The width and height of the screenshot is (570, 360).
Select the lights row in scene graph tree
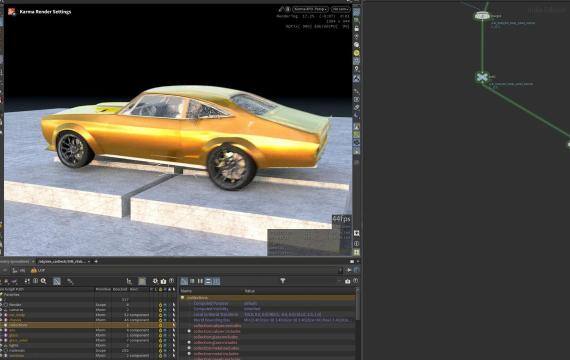87,345
